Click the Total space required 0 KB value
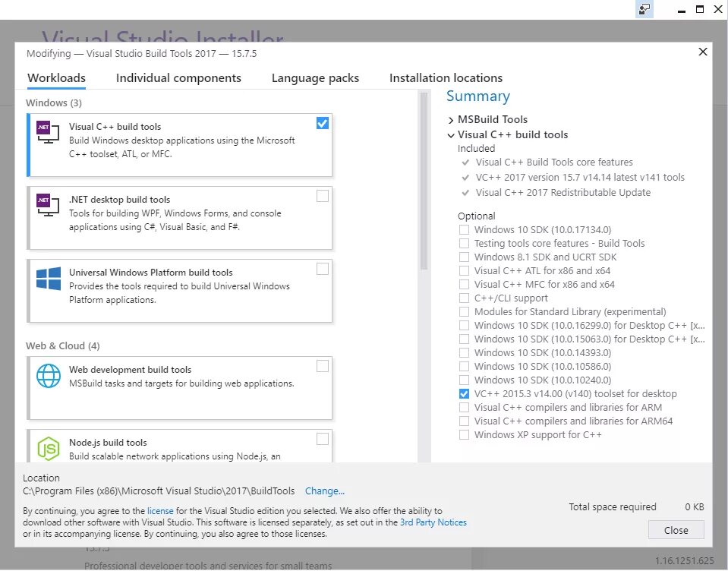This screenshot has height=571, width=728. pos(694,507)
